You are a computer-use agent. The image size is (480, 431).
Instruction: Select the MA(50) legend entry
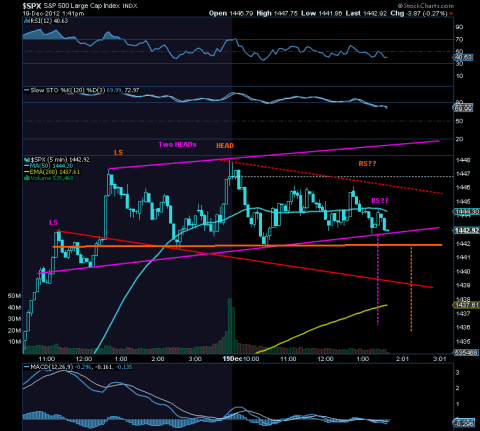(51, 166)
